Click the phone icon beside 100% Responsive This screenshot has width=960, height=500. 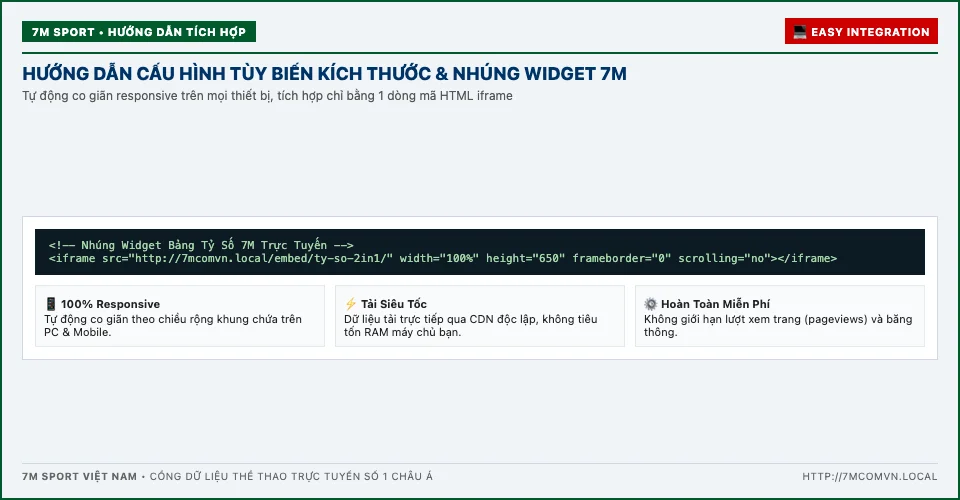pyautogui.click(x=51, y=304)
